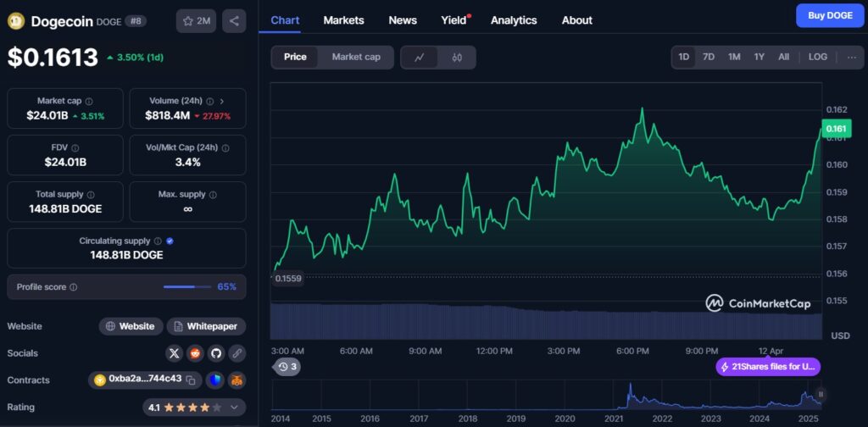Click the Volume (24h) info icon
Screen dimensions: 868x427
coord(210,101)
